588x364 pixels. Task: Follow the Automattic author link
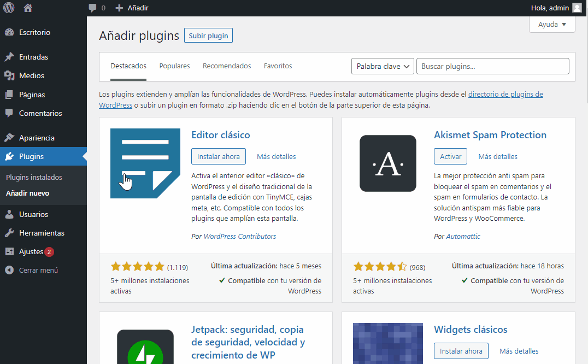click(x=463, y=237)
